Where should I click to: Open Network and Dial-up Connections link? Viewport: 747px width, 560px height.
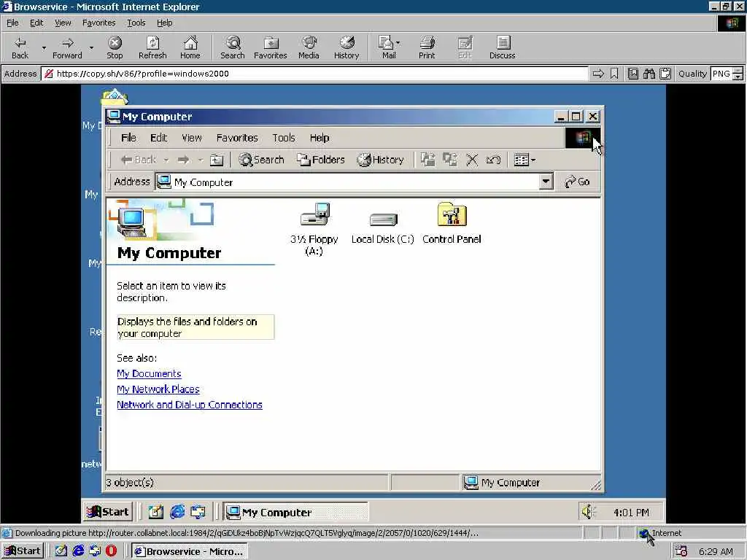tap(190, 405)
